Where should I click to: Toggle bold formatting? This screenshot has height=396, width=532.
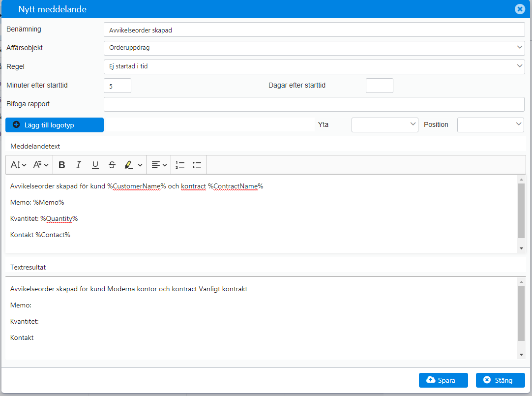tap(62, 165)
